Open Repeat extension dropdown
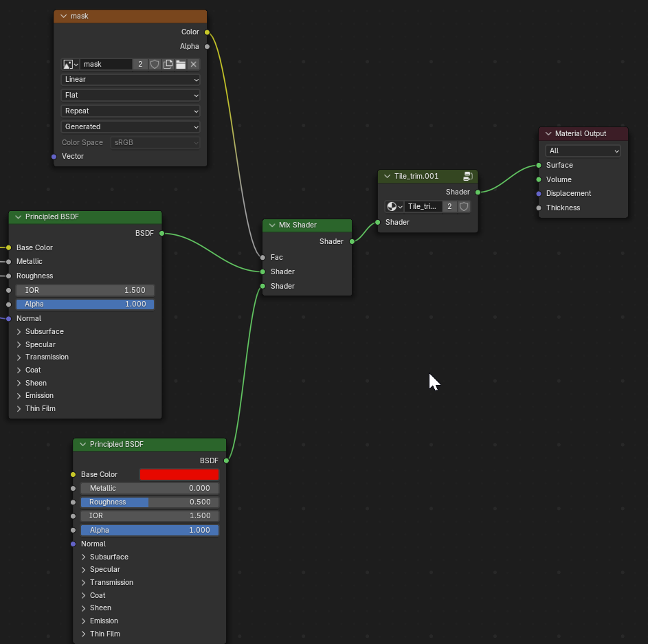648x644 pixels. 131,111
